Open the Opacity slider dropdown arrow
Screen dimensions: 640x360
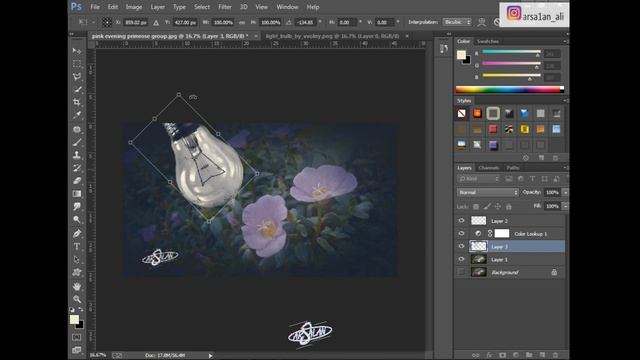[565, 192]
